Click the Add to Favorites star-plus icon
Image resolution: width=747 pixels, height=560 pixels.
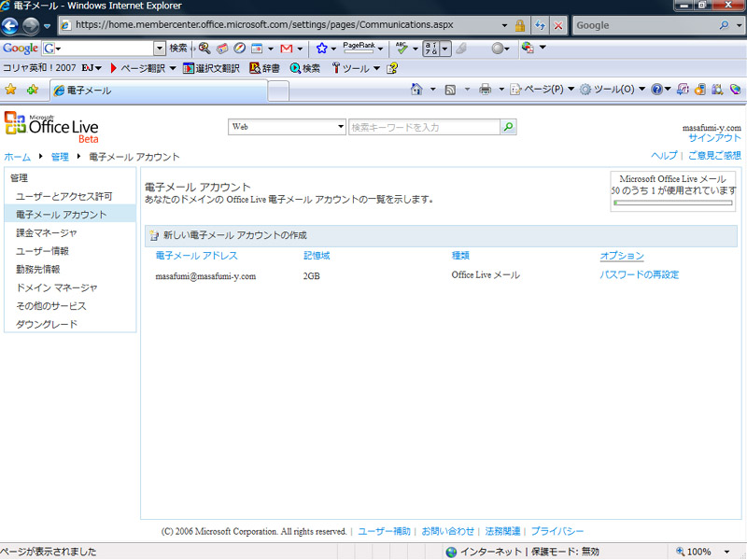(33, 90)
